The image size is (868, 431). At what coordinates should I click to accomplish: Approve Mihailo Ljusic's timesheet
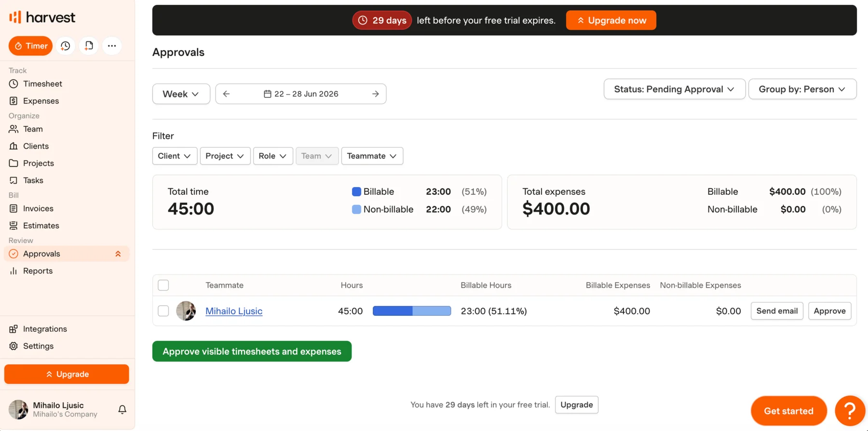point(829,311)
